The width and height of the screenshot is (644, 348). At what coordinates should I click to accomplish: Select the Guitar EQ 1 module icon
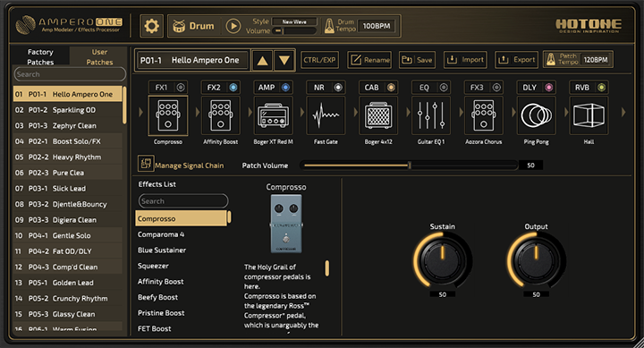pos(431,116)
